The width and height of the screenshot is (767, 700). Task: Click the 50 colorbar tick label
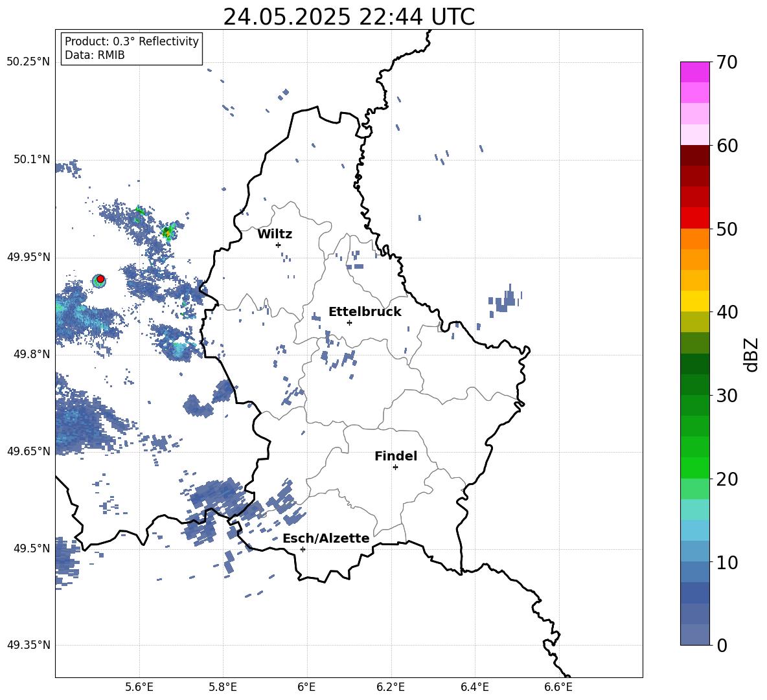coord(727,229)
